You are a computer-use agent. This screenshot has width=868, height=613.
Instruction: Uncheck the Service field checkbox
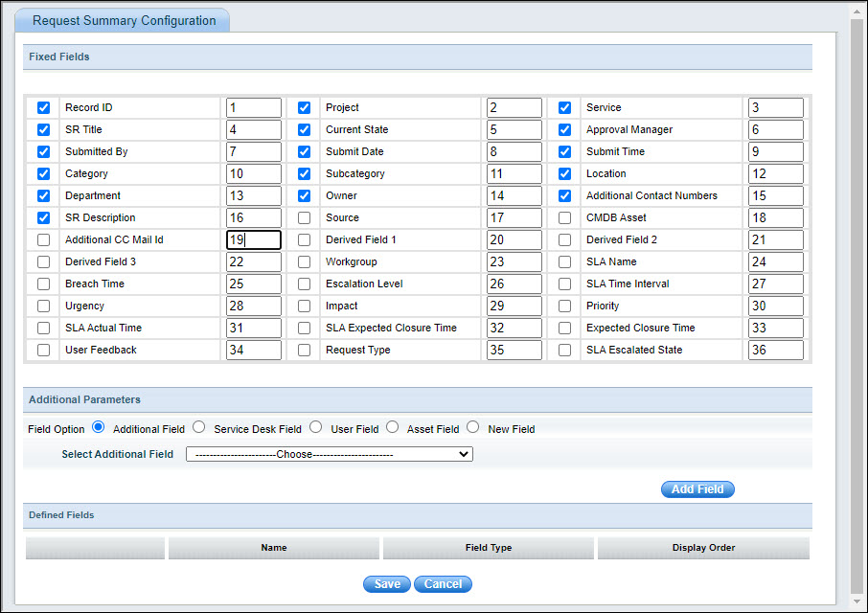[x=564, y=108]
